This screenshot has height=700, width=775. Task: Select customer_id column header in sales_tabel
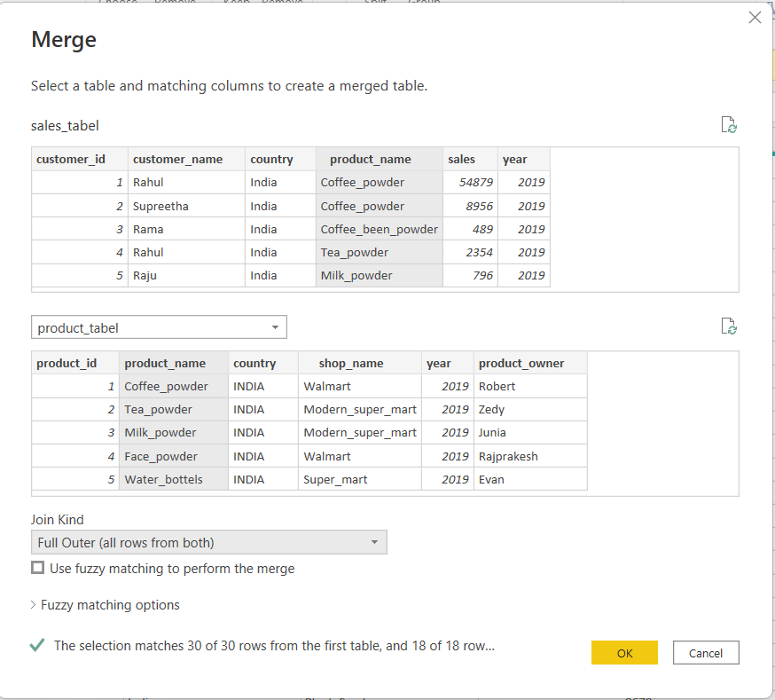click(x=71, y=160)
